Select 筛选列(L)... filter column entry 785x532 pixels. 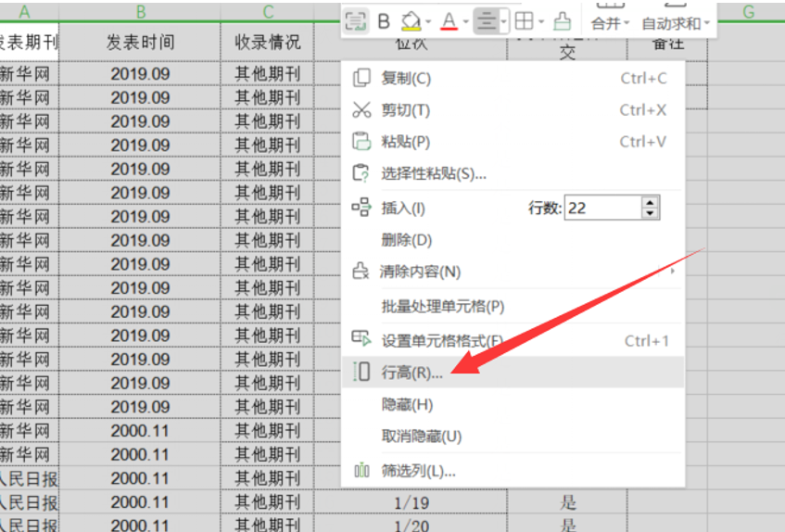(513, 471)
